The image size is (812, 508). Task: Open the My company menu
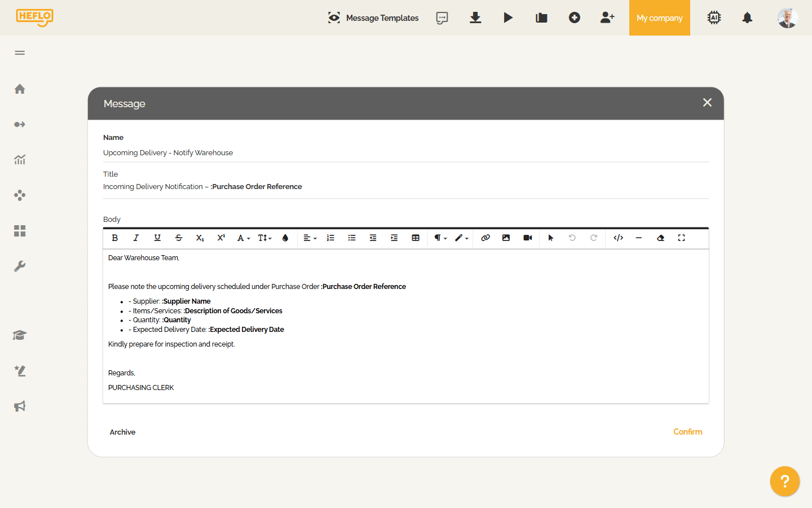point(659,18)
